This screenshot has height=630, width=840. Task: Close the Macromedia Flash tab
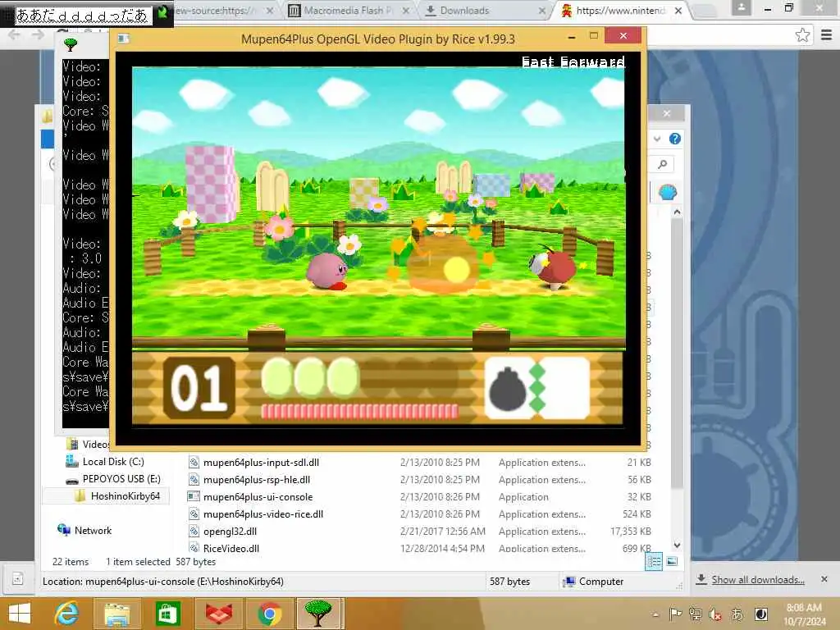click(405, 11)
